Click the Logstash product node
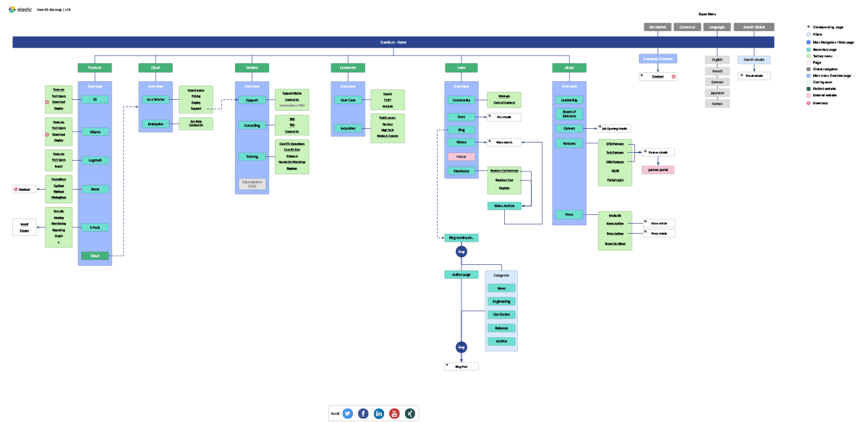 [95, 159]
